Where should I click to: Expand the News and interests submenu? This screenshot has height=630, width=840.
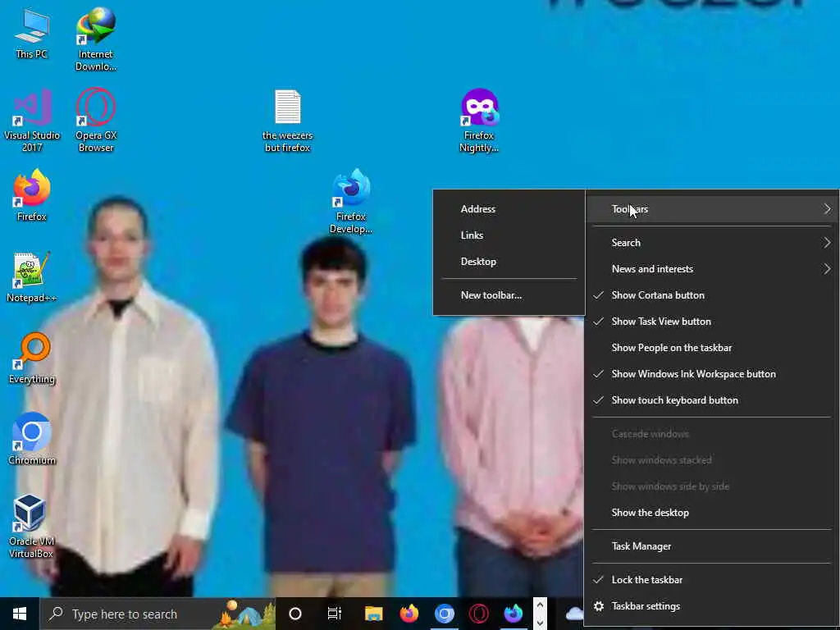[712, 269]
